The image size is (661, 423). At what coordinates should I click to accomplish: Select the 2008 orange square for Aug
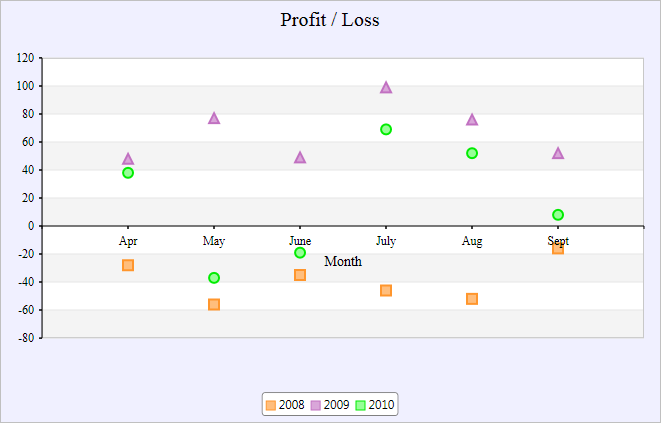(472, 299)
